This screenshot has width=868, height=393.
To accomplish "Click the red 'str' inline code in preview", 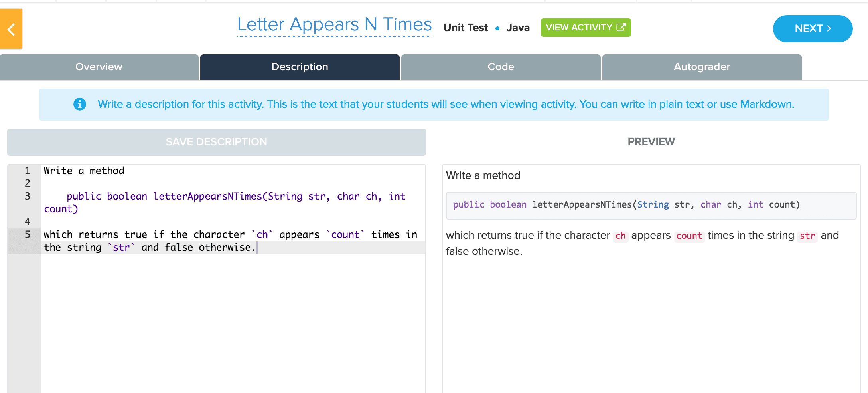I will [807, 236].
